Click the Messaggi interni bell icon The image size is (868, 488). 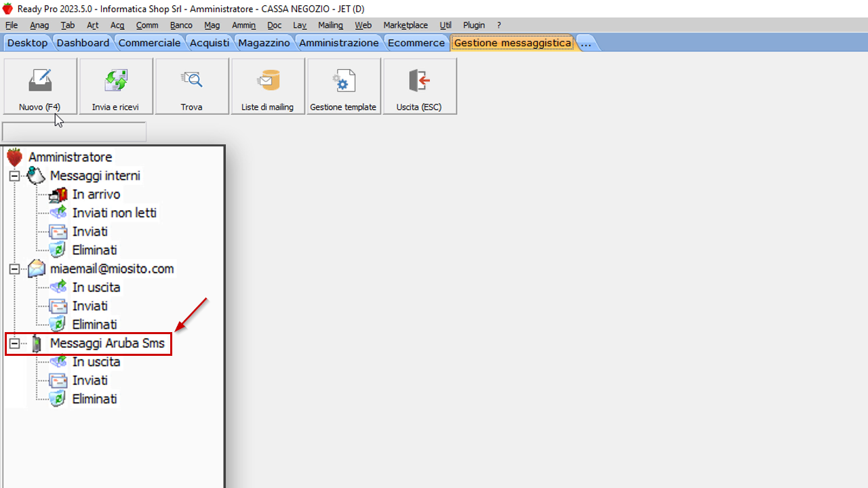tap(36, 176)
